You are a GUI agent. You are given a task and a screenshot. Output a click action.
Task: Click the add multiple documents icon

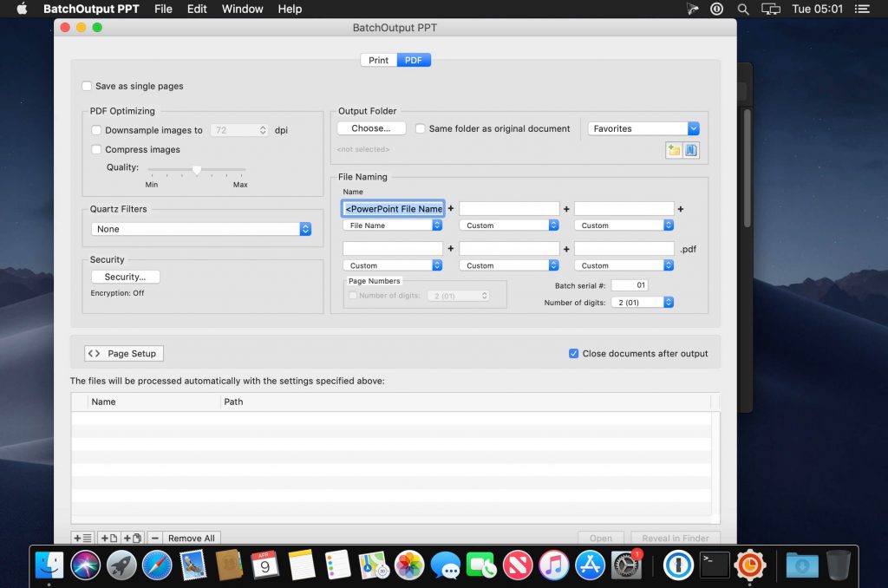click(133, 538)
